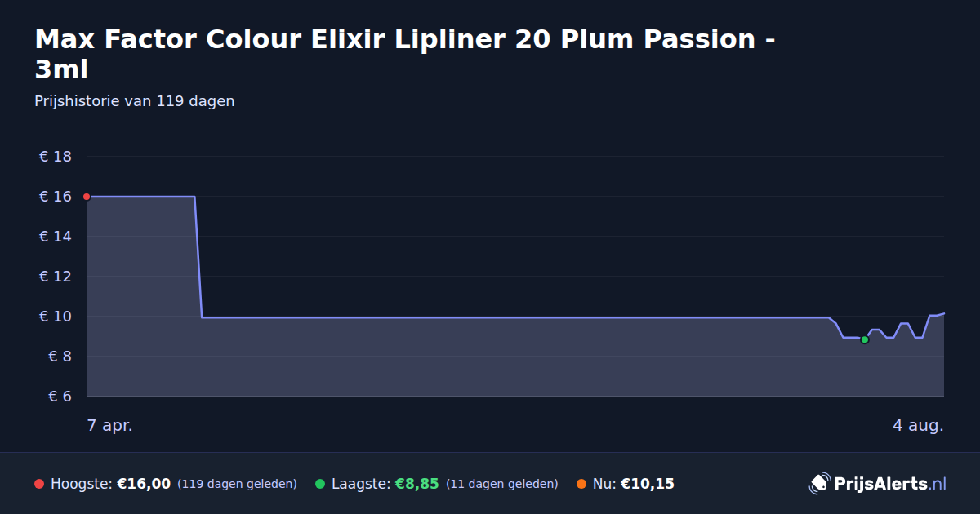Screen dimensions: 980x514
Task: Click the 7 apr. start date label
Action: (110, 426)
